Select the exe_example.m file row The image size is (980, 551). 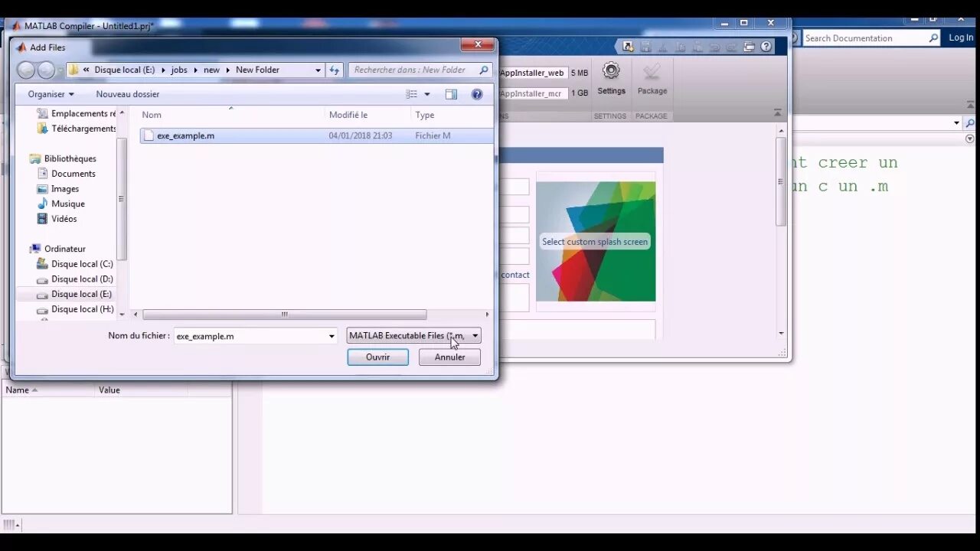[x=316, y=135]
